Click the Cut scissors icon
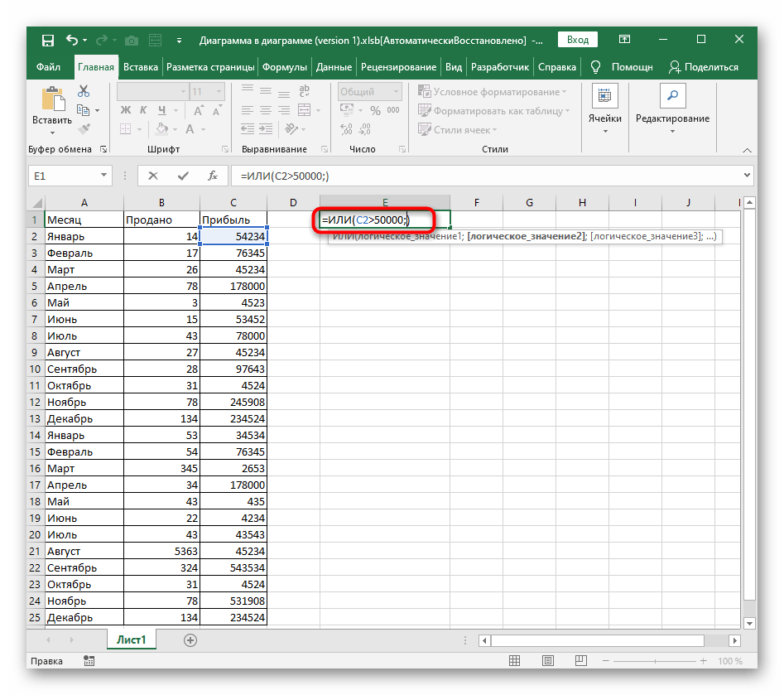 (x=83, y=92)
